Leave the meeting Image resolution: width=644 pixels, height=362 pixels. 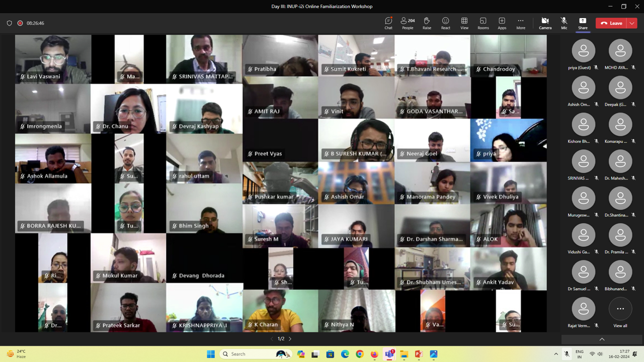[x=611, y=23]
